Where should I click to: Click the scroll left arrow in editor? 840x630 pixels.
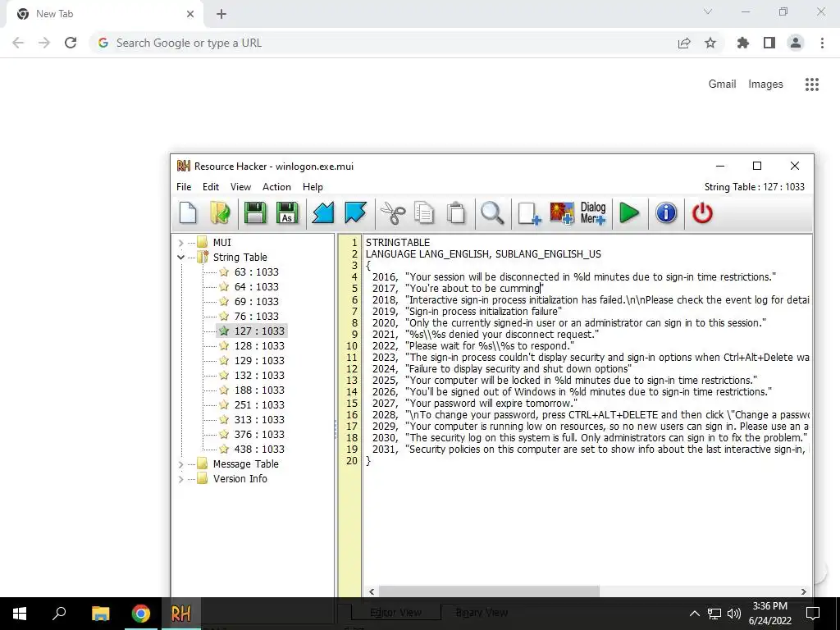372,591
